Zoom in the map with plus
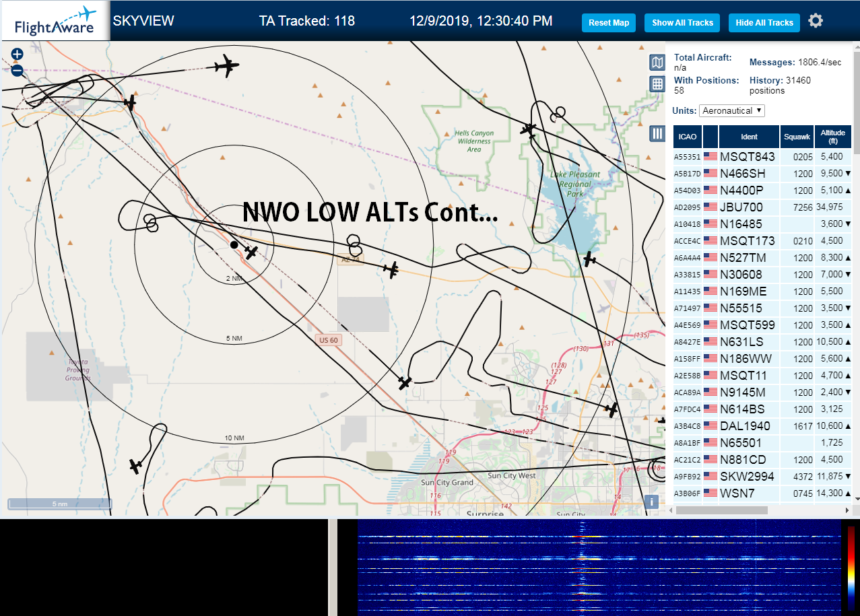The image size is (860, 616). (17, 55)
